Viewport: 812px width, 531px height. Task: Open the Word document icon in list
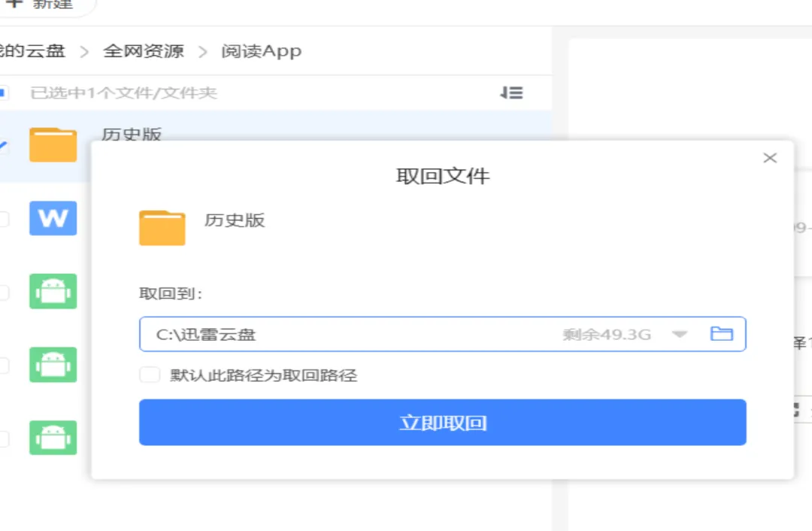click(x=53, y=218)
